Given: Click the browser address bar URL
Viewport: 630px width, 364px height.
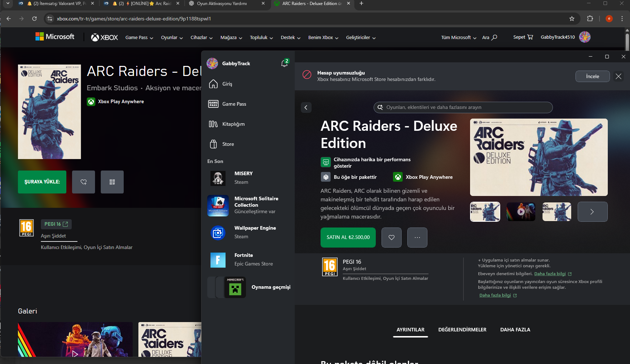Looking at the screenshot, I should click(134, 19).
